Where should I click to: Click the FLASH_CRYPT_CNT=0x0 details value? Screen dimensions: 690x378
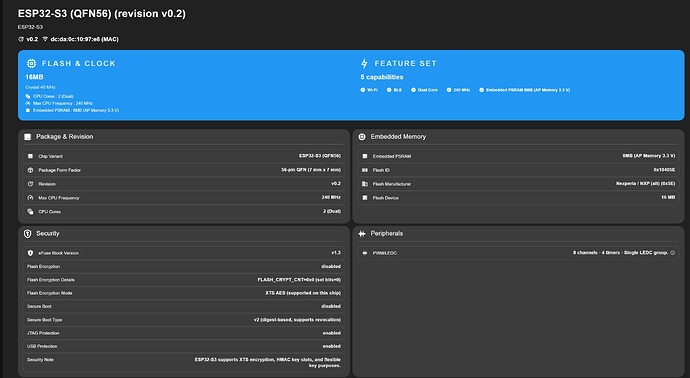299,280
